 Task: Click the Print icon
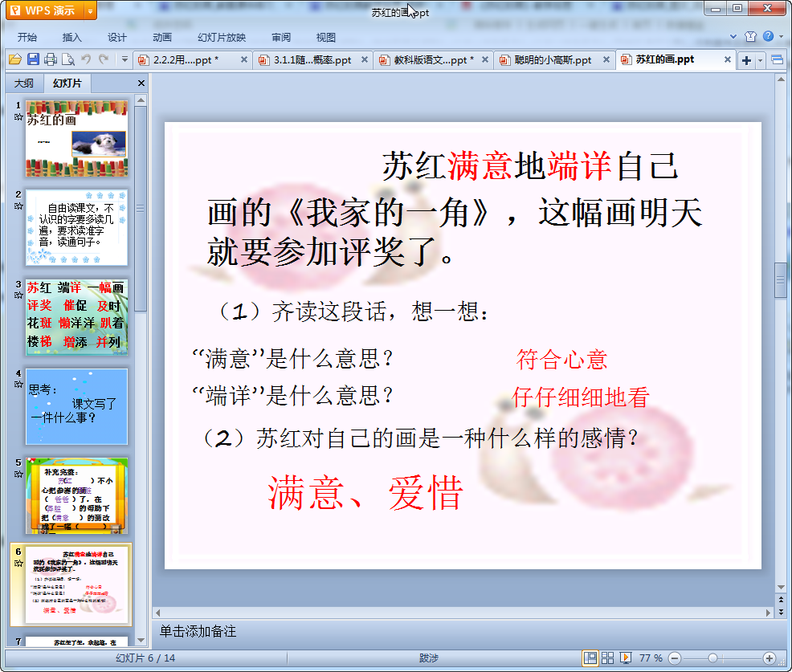pyautogui.click(x=51, y=59)
